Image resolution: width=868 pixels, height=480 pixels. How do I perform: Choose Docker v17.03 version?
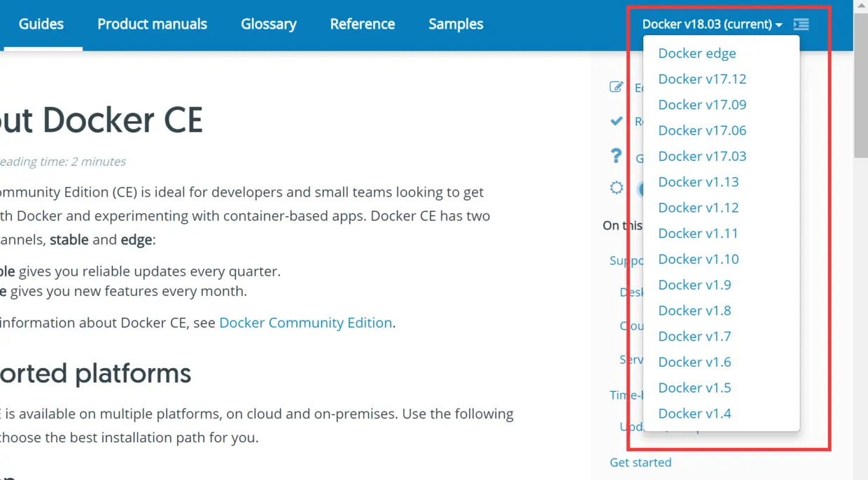click(x=702, y=156)
